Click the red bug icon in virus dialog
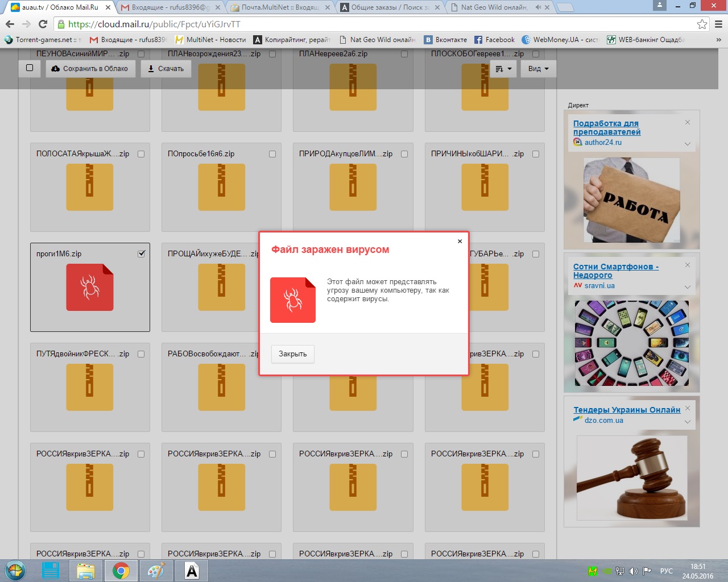The height and width of the screenshot is (582, 728). click(x=293, y=300)
